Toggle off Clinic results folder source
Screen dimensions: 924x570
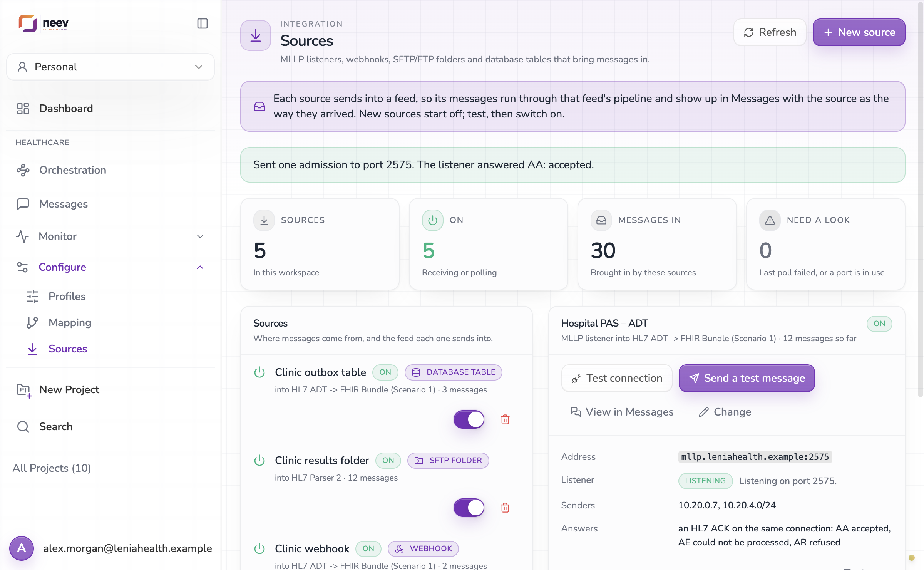tap(469, 508)
